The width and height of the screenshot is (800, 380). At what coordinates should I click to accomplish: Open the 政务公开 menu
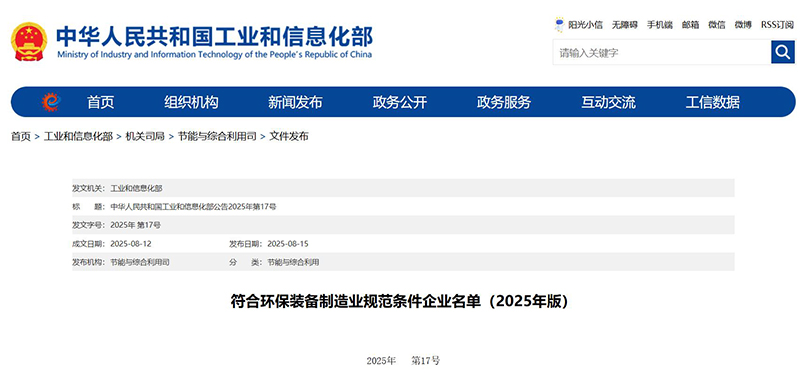(x=399, y=103)
